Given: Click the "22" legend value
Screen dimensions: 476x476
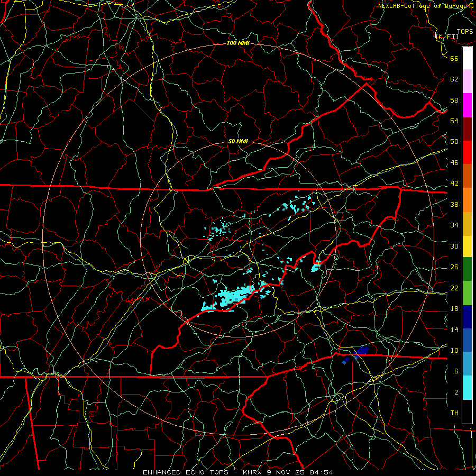Looking at the screenshot, I should tap(454, 288).
